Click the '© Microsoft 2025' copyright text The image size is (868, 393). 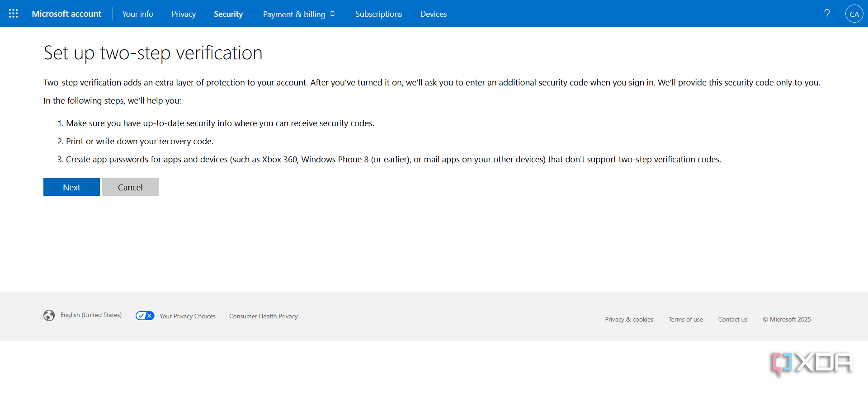[787, 319]
